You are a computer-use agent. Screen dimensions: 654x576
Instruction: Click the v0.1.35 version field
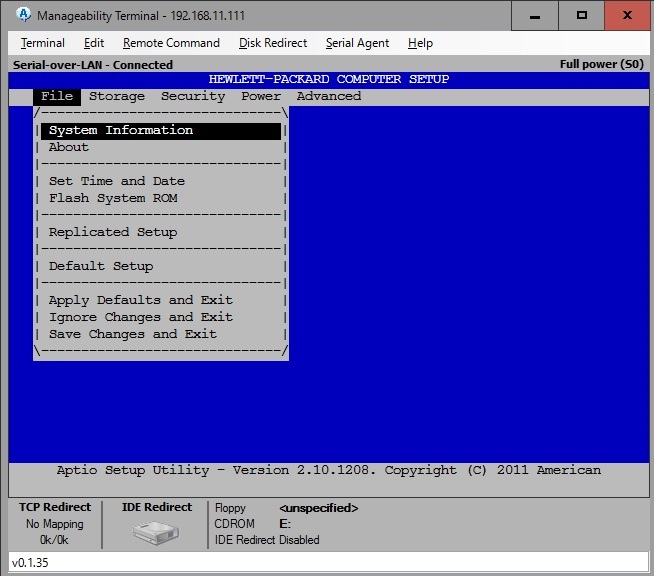(x=329, y=563)
